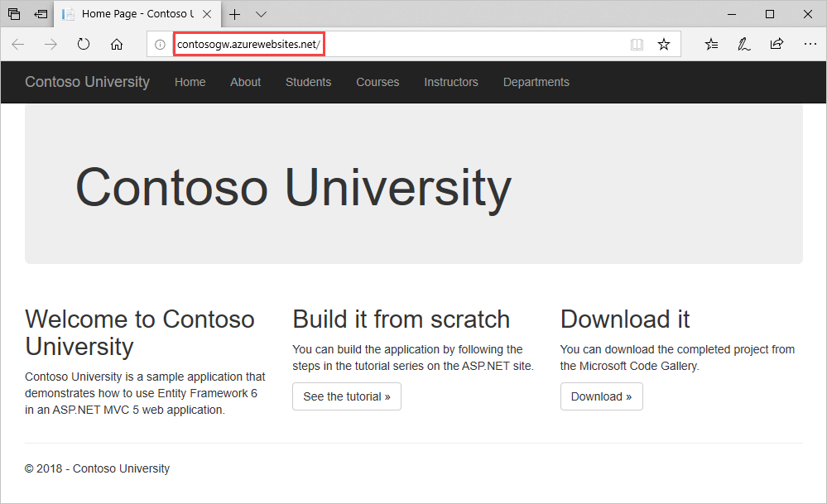Select the Departments navigation menu item
The width and height of the screenshot is (827, 504).
536,82
